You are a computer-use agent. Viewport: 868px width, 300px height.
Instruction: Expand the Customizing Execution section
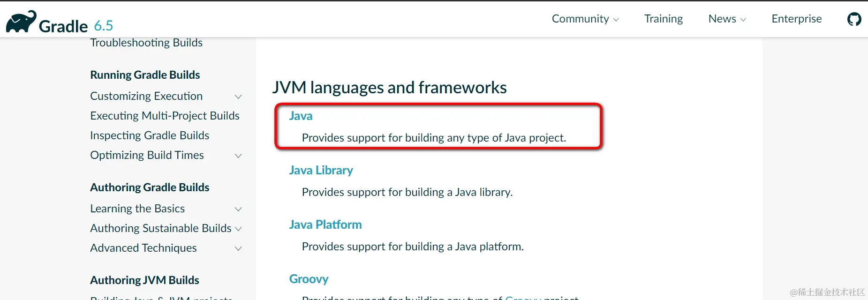[x=238, y=97]
